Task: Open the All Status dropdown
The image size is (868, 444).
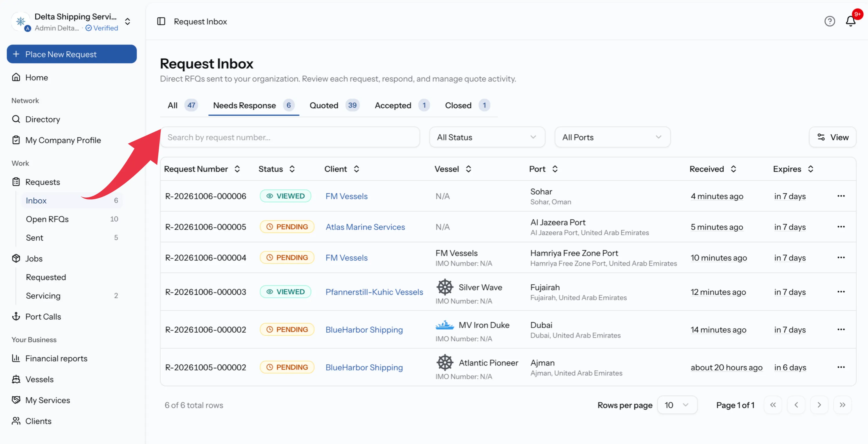Action: tap(487, 137)
